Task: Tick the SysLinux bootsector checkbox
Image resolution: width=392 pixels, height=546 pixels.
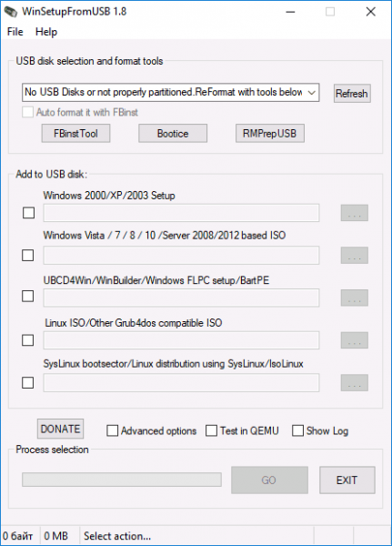Action: [x=28, y=383]
